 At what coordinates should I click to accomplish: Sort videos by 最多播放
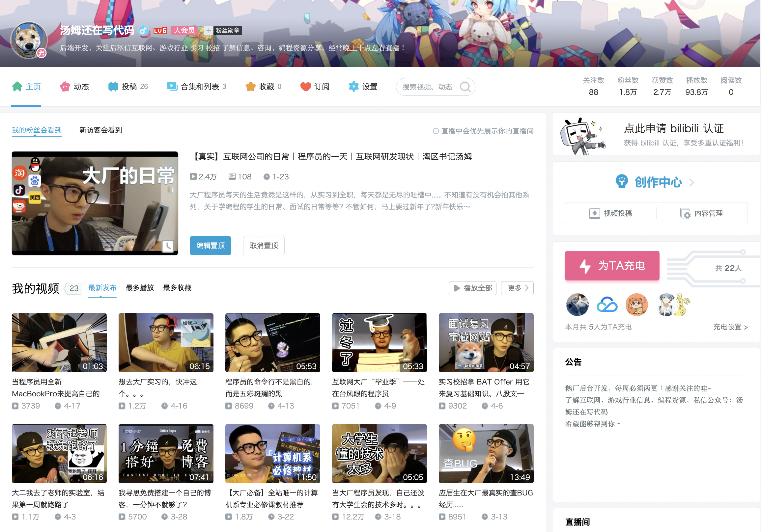[140, 287]
